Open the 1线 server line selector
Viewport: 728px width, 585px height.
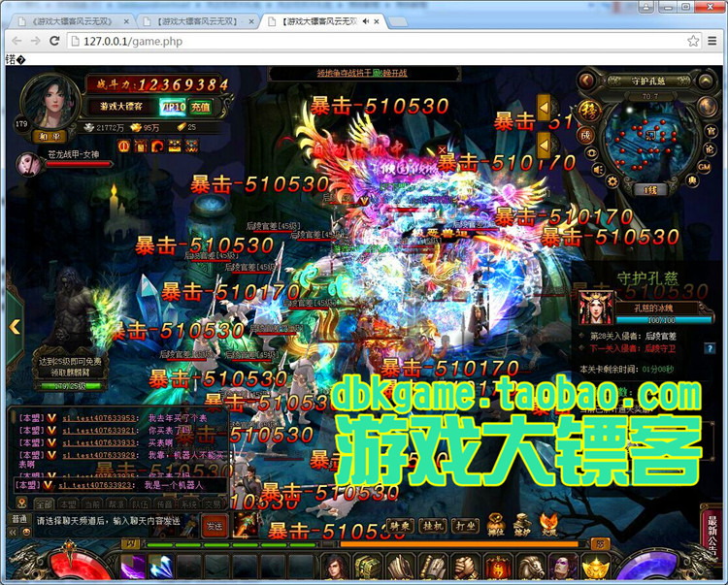[x=649, y=190]
